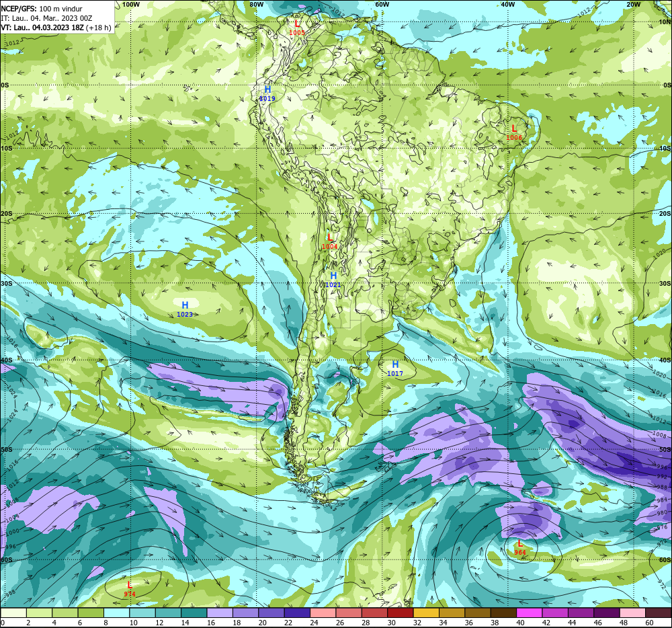Viewport: 672px width, 628px height.
Task: Click the 10N latitude label
Action: coord(665,22)
